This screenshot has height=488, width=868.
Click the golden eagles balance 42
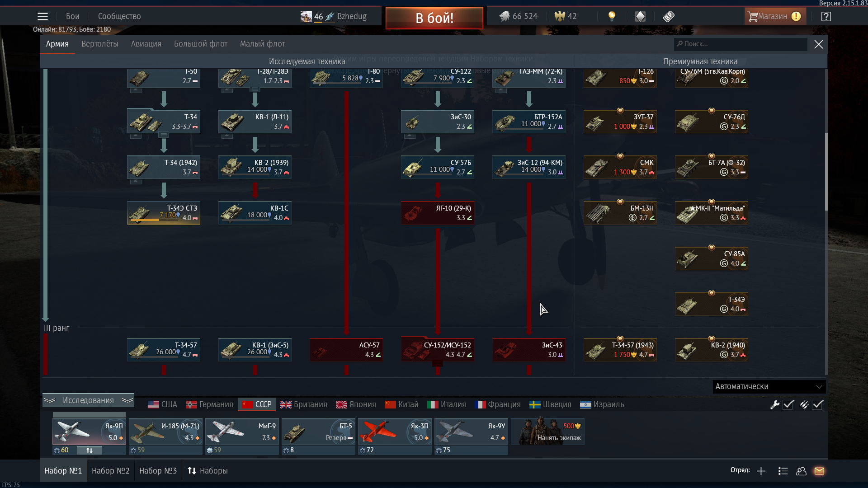click(x=566, y=16)
